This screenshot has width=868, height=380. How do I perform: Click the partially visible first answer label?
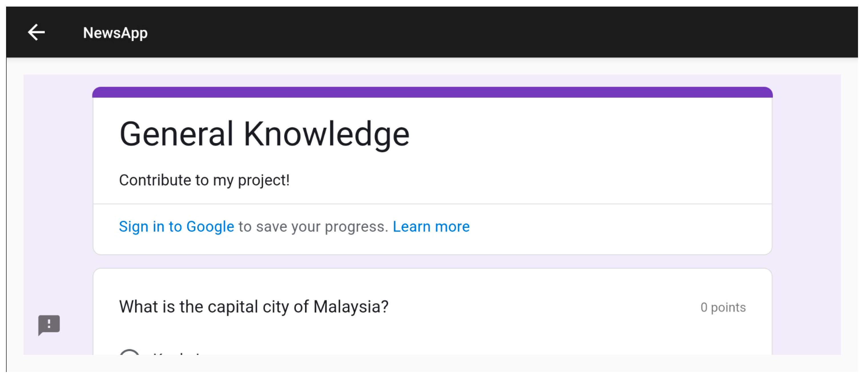coord(177,353)
